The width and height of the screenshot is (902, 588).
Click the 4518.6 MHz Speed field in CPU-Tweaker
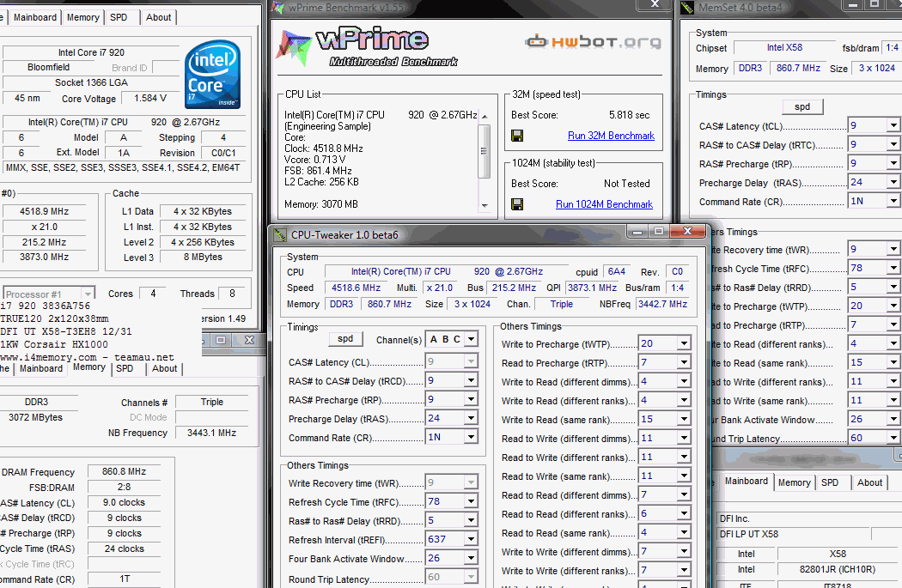(x=357, y=288)
